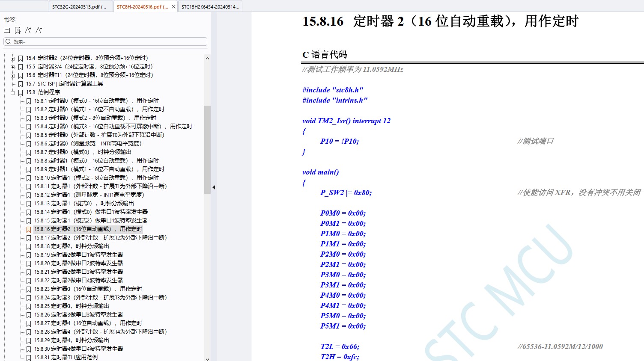Click the bookmark icon beside 15.8.19 串口1波特率
This screenshot has height=361, width=644.
coord(29,255)
